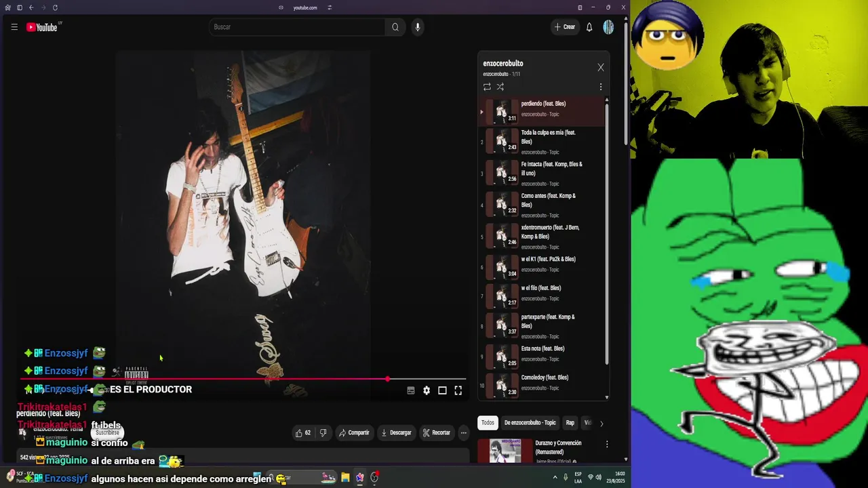This screenshot has height=488, width=868.
Task: Toggle theater mode in the player
Action: (x=442, y=390)
